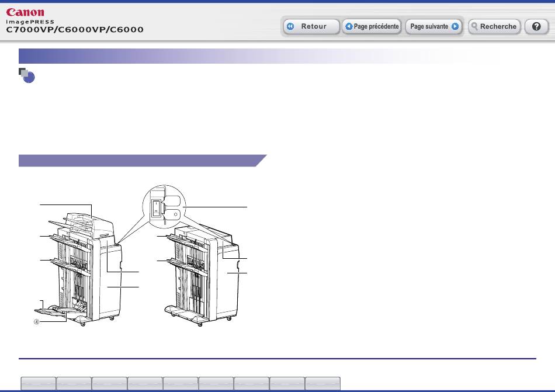Select the last tab in bottom bar
Viewport: 555px width, 392px height.
pos(322,383)
